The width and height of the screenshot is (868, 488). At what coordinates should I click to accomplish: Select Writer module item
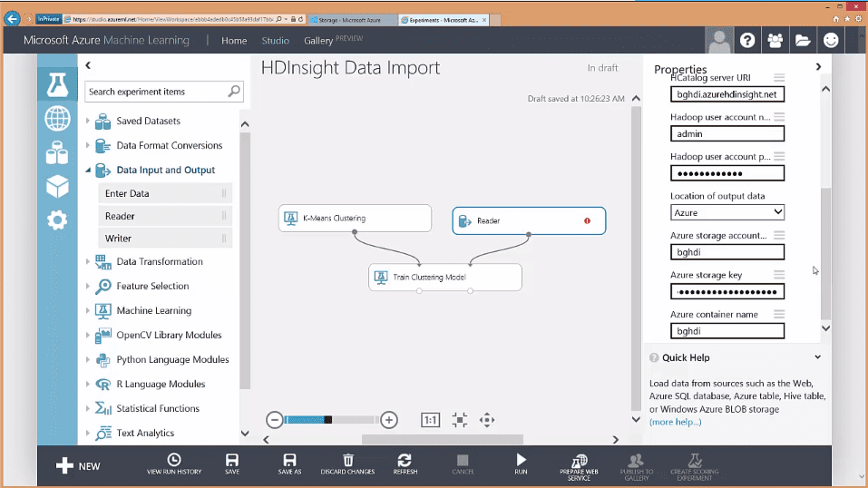pos(165,239)
